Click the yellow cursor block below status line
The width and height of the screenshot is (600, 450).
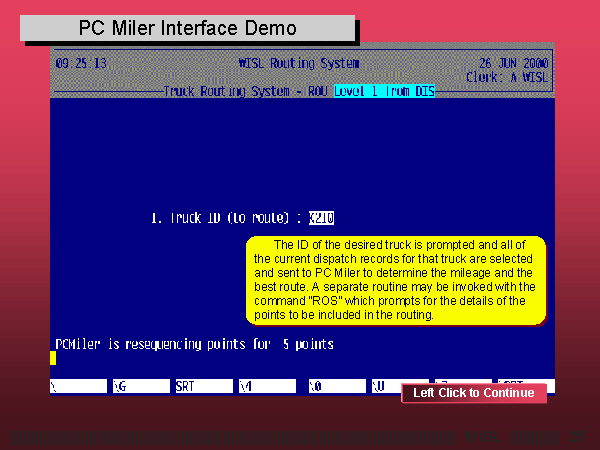53,358
